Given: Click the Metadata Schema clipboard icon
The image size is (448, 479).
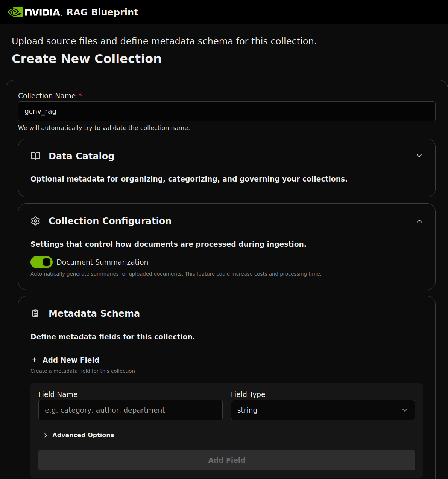Looking at the screenshot, I should (35, 313).
